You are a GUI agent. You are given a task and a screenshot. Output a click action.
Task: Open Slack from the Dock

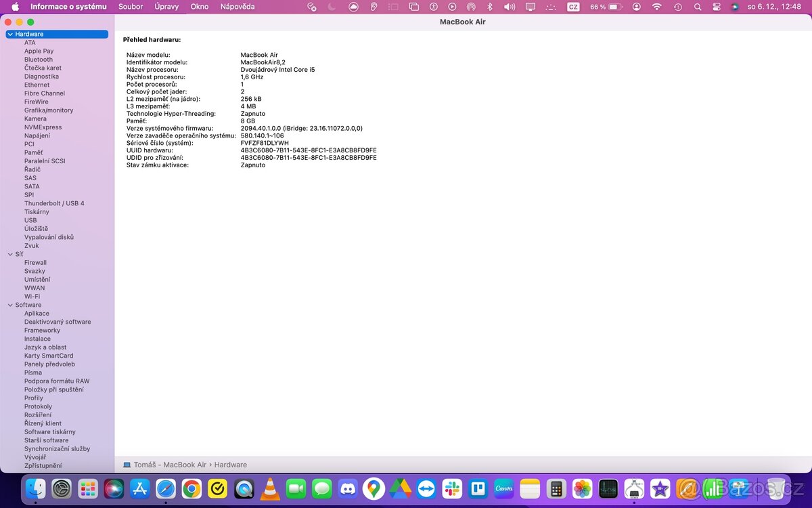[x=452, y=488]
